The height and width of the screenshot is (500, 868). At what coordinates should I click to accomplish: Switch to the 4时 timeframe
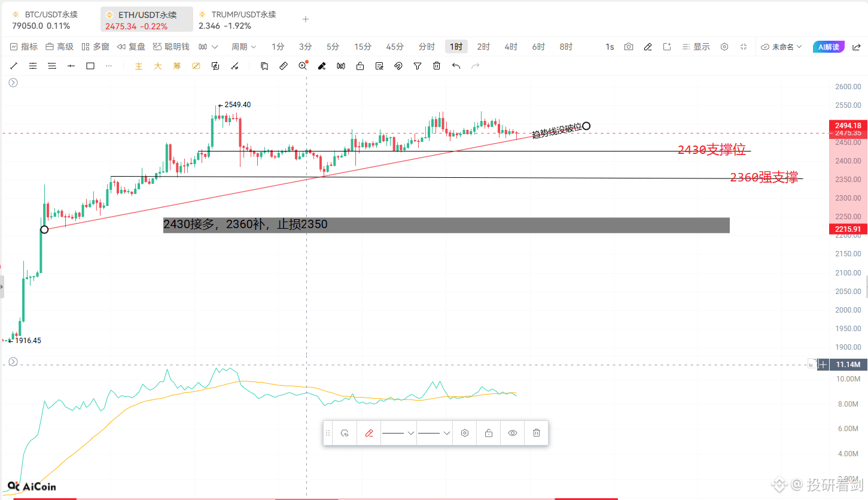coord(511,47)
